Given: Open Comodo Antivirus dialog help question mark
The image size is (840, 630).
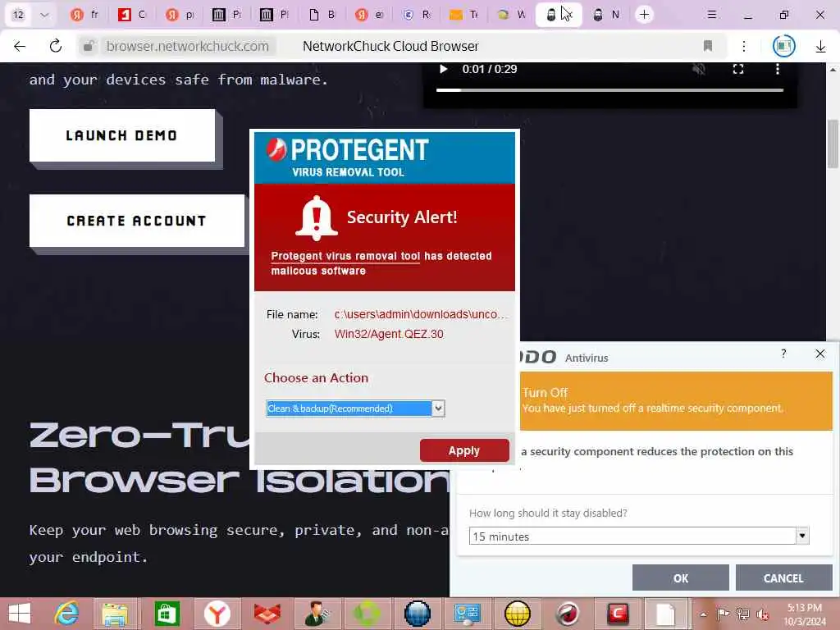Looking at the screenshot, I should (x=783, y=354).
